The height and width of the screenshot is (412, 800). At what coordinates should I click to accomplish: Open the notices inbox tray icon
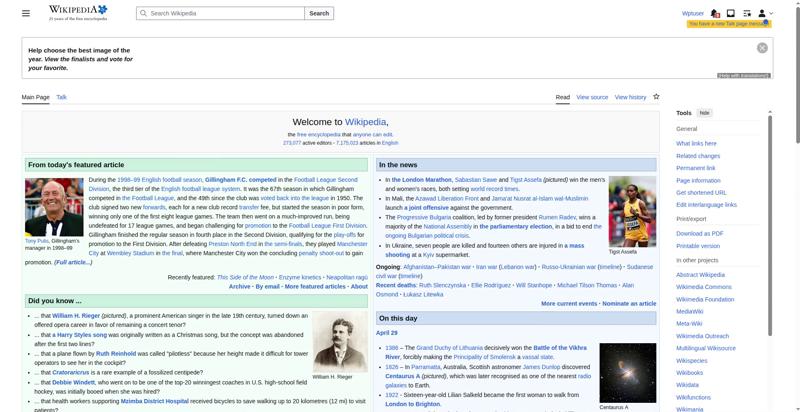[731, 13]
